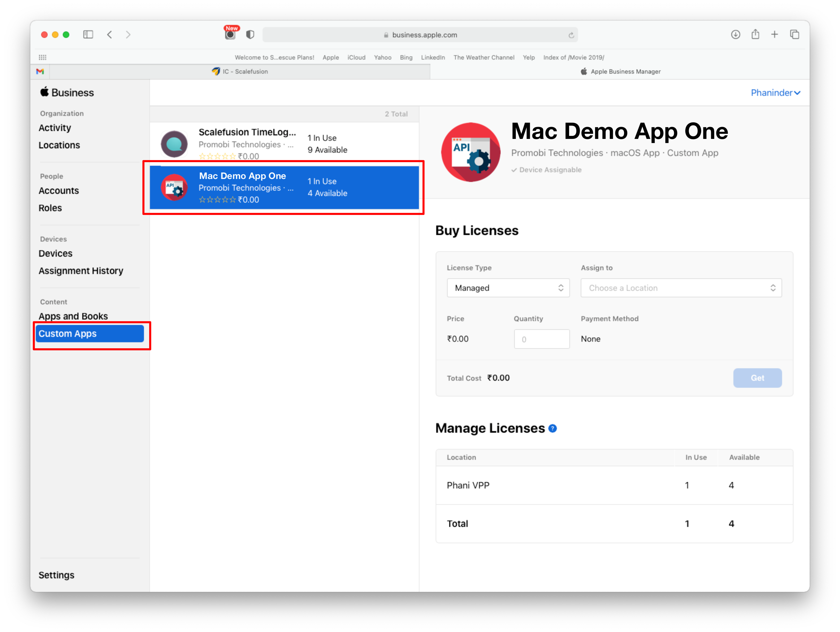840x632 pixels.
Task: Click the In Use column header
Action: pyautogui.click(x=696, y=457)
